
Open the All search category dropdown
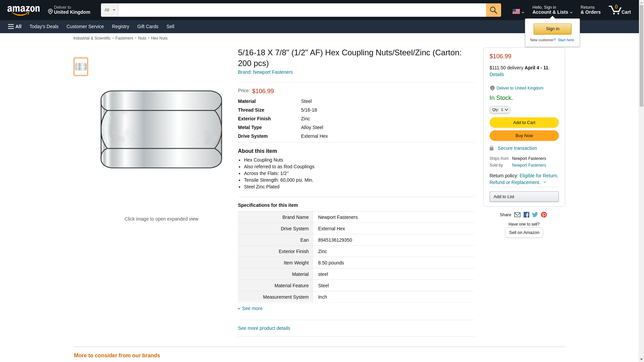pyautogui.click(x=109, y=10)
